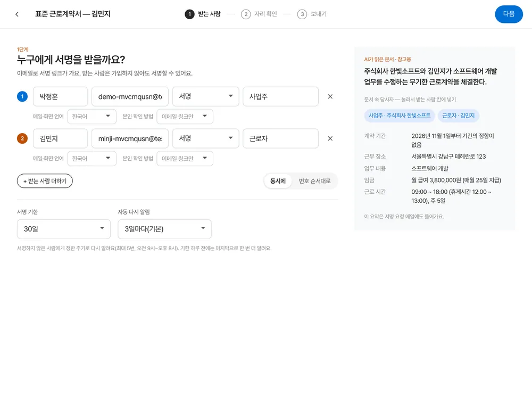Click the summary sentence about 주식회사 한빛소프트와 김민지
532x402 pixels.
pos(430,76)
